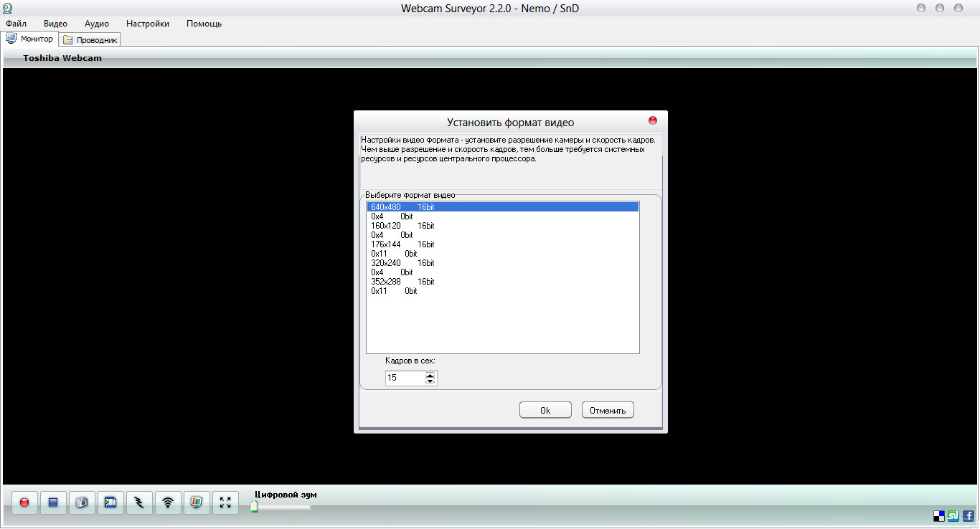The height and width of the screenshot is (529, 980).
Task: Click the Отменить button
Action: click(x=608, y=410)
